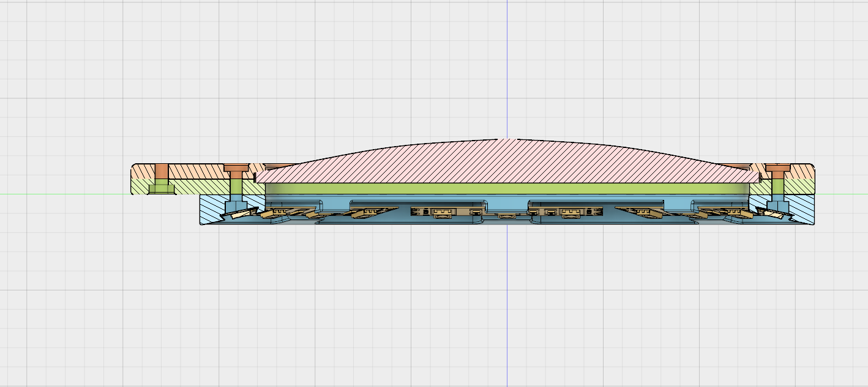Screen dimensions: 868x387
Task: Select the orange hatched ring at far right edge
Action: coord(803,171)
